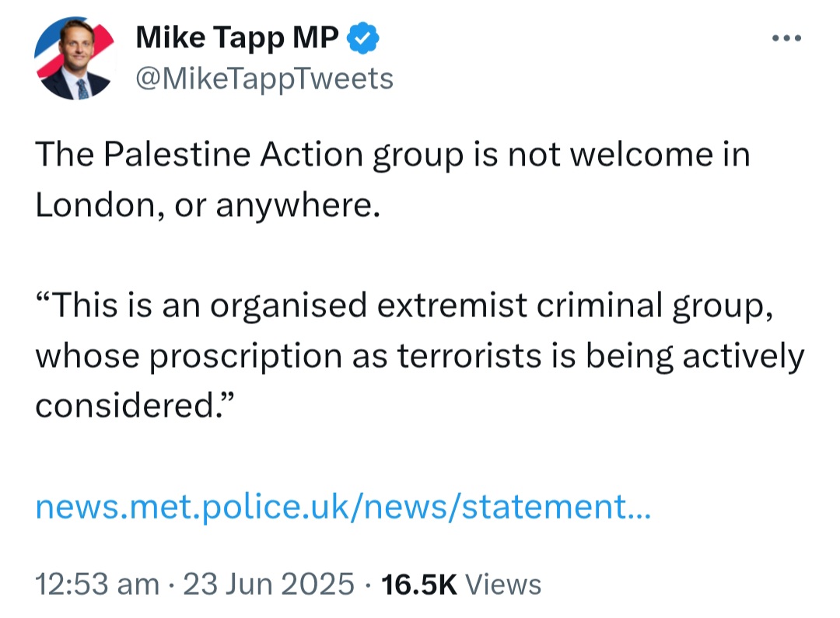The width and height of the screenshot is (840, 618).
Task: Click the words London, or anywhere
Action: click(x=208, y=204)
